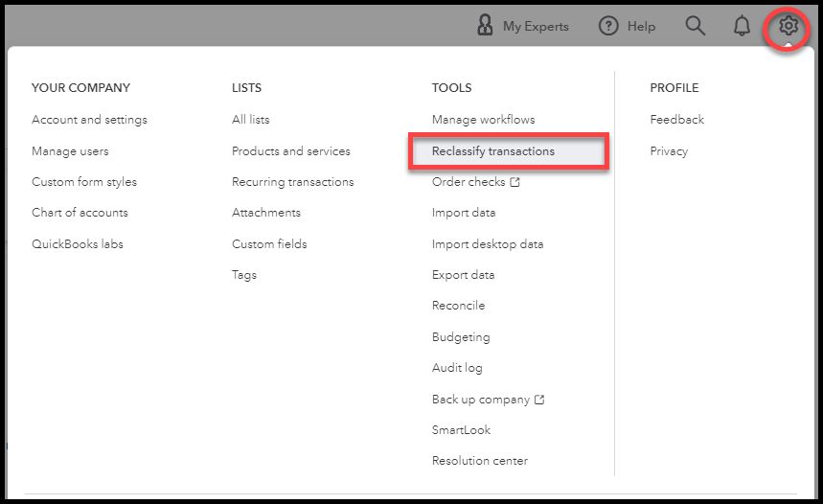Screen dimensions: 823x504
Task: Click external link icon beside Order checks
Action: click(x=514, y=182)
